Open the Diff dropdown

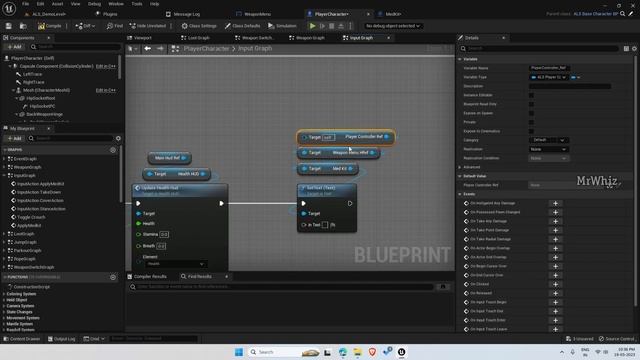(85, 26)
